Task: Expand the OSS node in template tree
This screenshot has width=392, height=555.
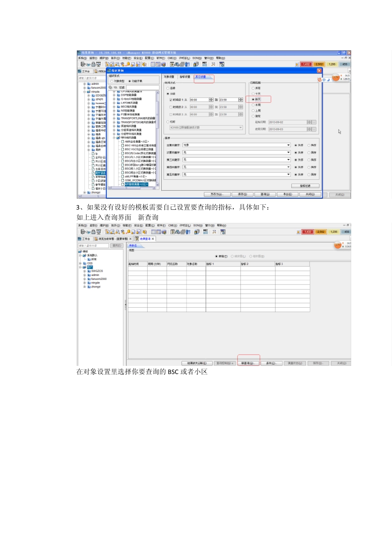Action: coord(80,263)
